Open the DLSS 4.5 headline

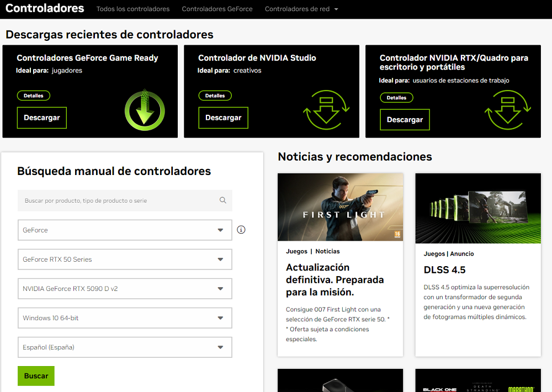[x=444, y=270]
